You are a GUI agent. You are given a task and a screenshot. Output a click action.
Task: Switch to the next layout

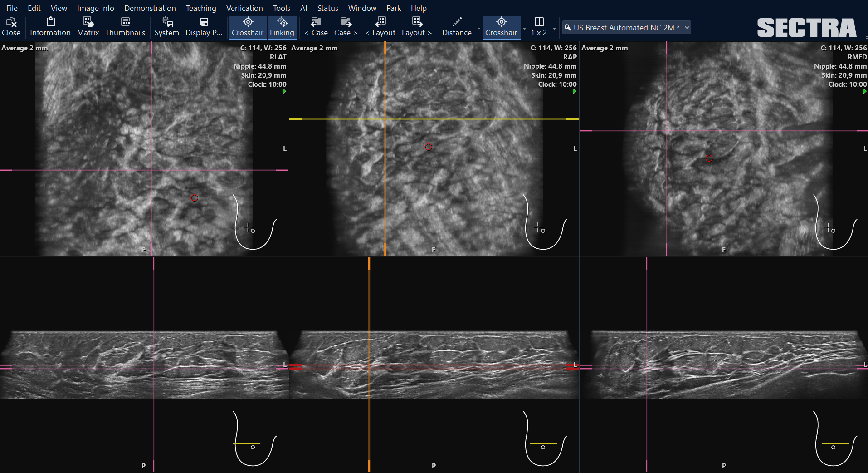pyautogui.click(x=416, y=27)
